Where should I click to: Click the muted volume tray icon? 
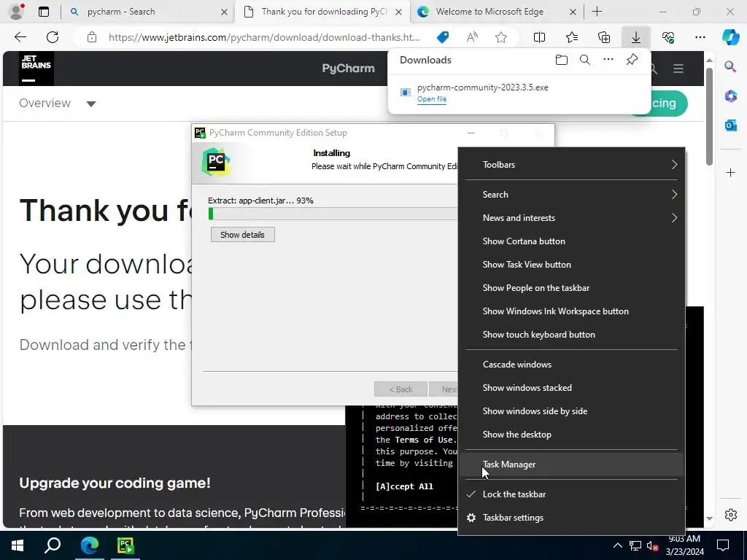(x=652, y=545)
